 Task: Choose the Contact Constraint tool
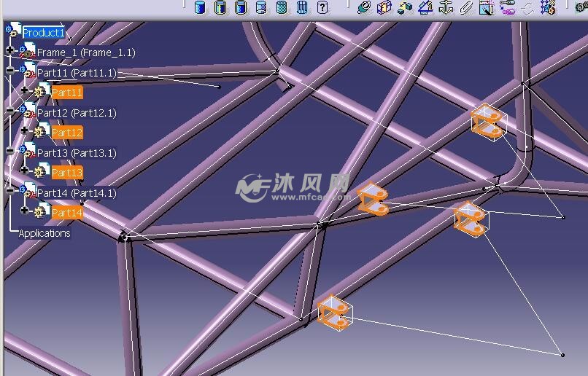click(x=384, y=7)
